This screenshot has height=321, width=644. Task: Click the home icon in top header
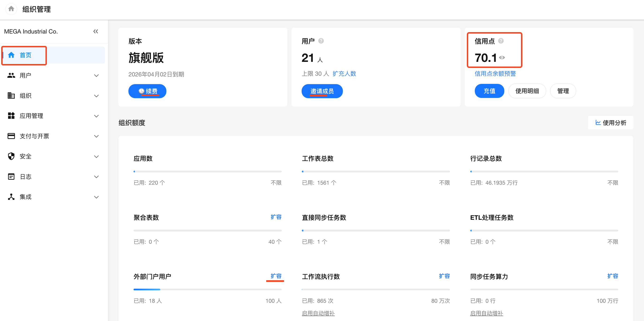11,9
